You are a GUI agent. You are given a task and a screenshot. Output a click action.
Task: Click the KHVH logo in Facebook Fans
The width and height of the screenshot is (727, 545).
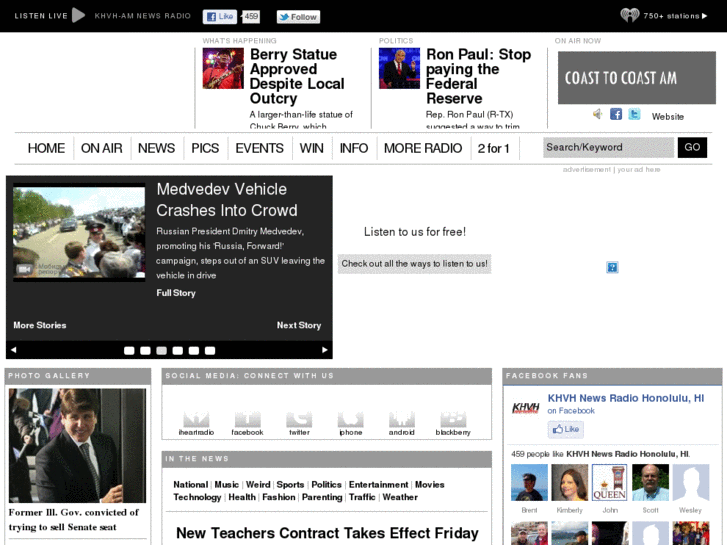click(x=526, y=407)
